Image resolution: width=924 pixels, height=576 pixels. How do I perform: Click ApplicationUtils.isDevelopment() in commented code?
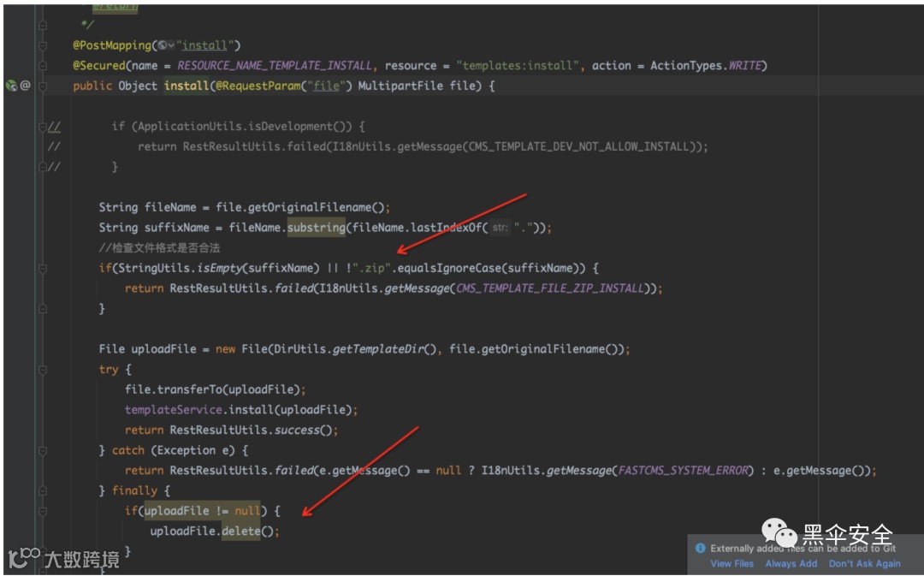pos(245,126)
